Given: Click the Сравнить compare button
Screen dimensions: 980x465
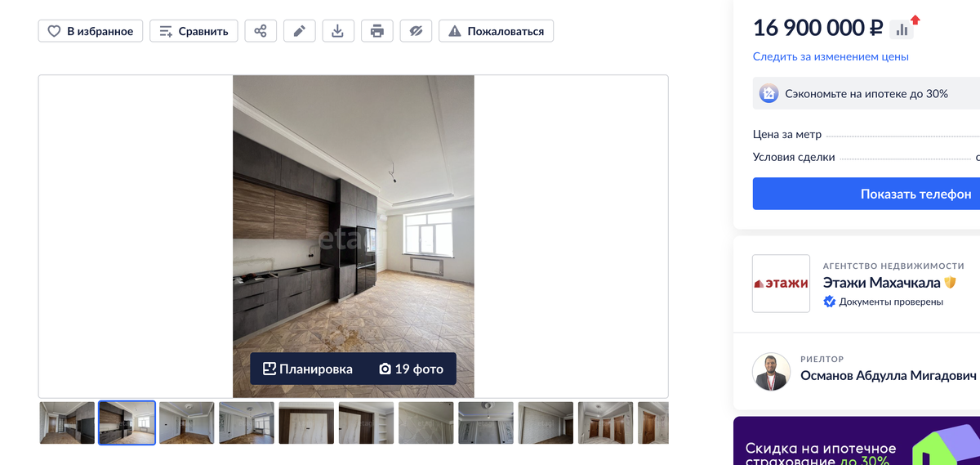Looking at the screenshot, I should coord(194,31).
